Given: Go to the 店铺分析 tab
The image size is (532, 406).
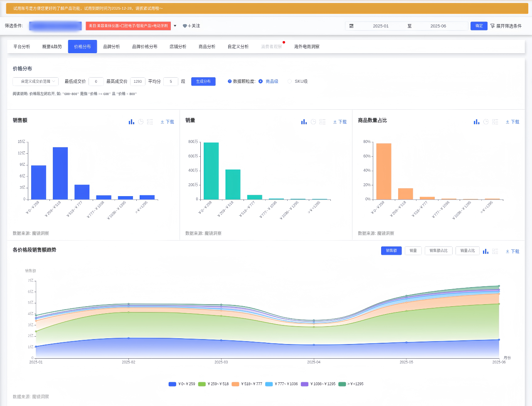Looking at the screenshot, I should tap(178, 47).
